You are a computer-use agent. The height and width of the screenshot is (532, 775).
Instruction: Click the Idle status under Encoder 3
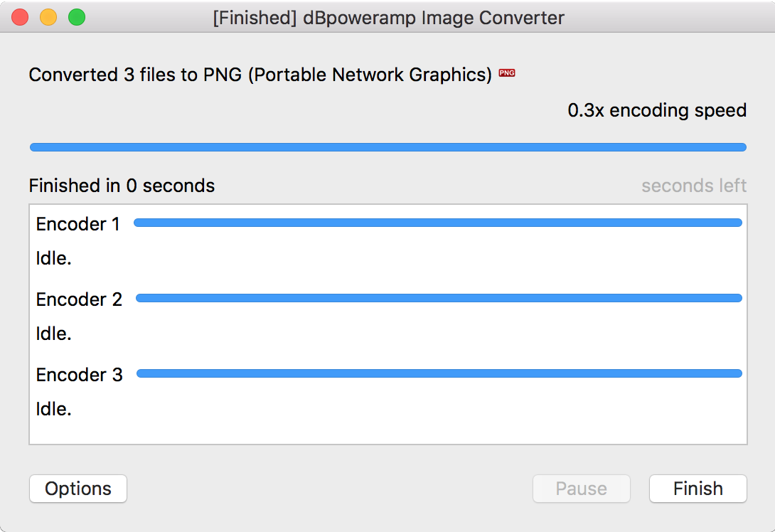(54, 410)
